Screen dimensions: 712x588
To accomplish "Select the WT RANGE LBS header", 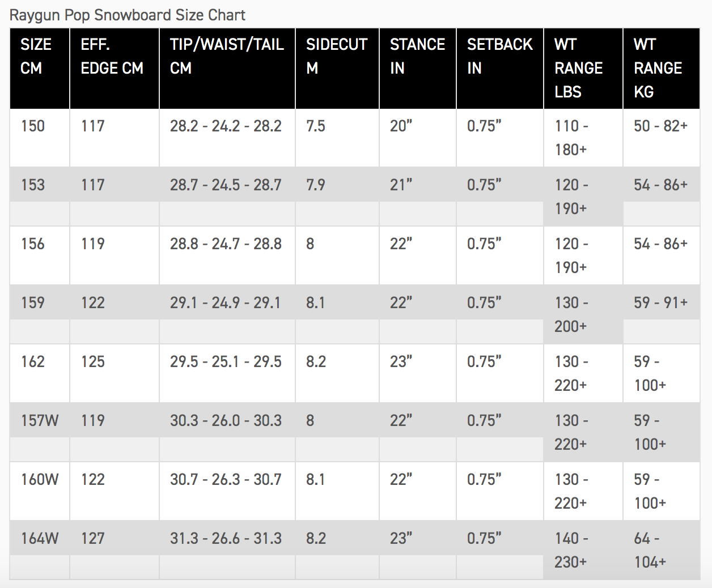I will 578,68.
